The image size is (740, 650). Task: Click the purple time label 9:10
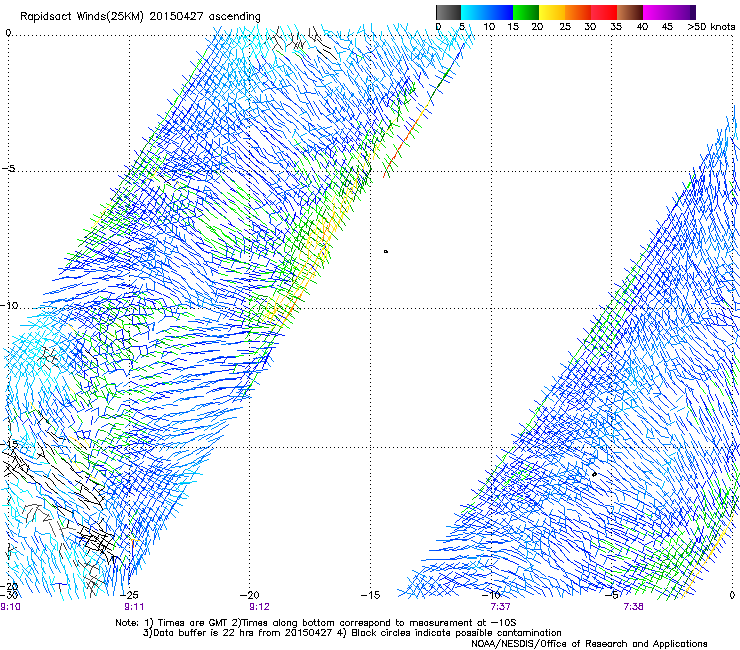coord(10,607)
